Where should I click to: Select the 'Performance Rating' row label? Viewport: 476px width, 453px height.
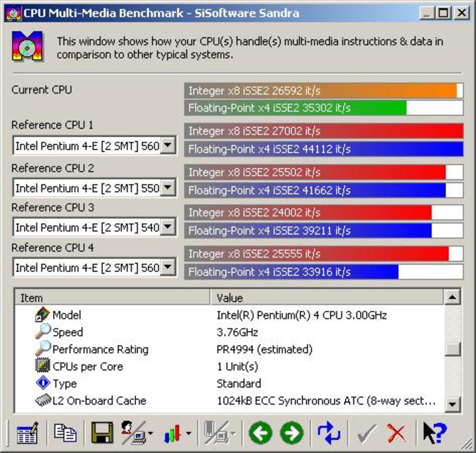pos(100,350)
